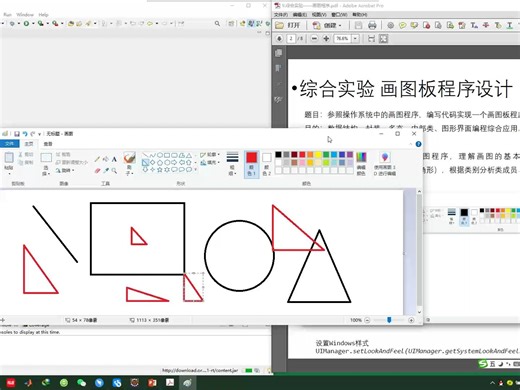Click the Acrobat page number input field
This screenshot has width=520, height=390.
(x=291, y=39)
